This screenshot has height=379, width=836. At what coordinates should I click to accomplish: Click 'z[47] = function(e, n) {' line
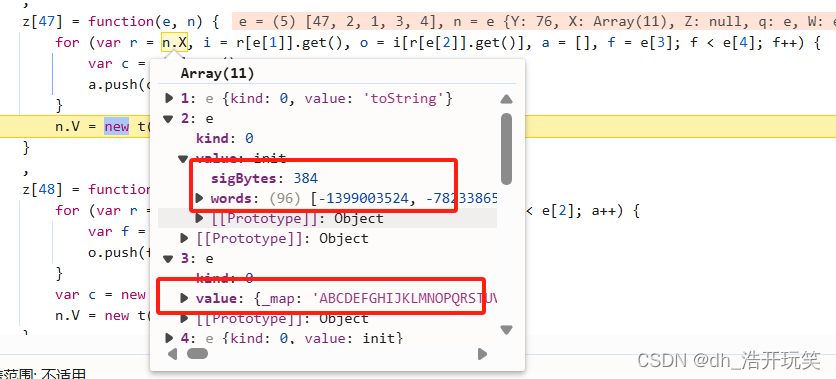coord(121,22)
